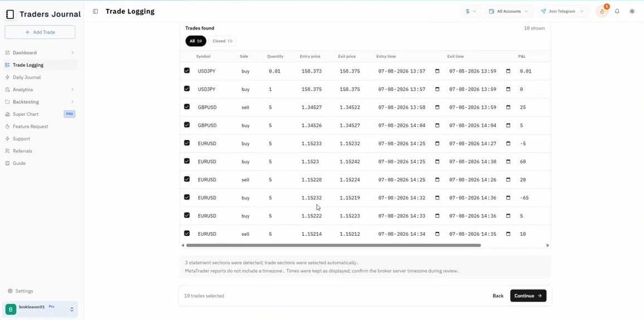Click the Add Trade button
The height and width of the screenshot is (320, 644).
[40, 32]
